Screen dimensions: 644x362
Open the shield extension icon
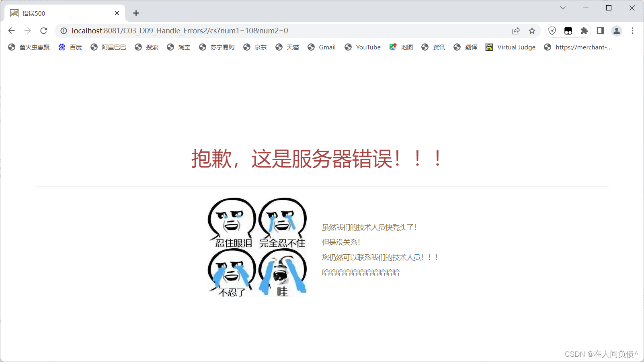552,31
